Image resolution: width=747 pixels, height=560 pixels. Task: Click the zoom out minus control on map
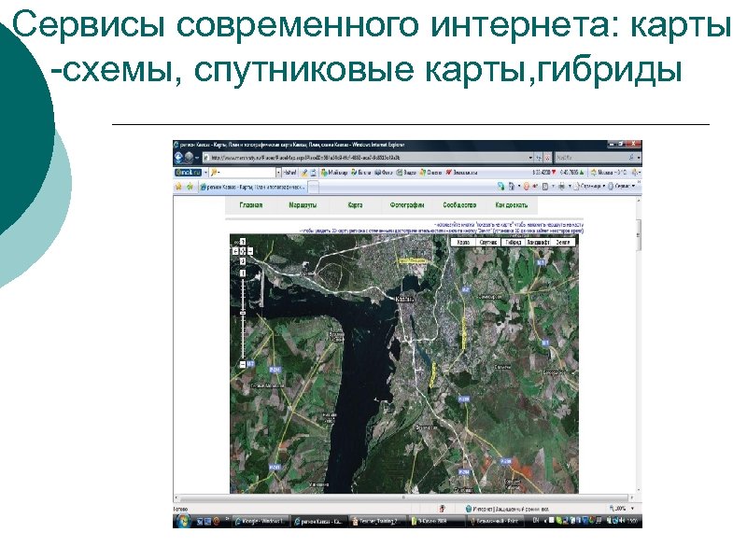[x=242, y=362]
